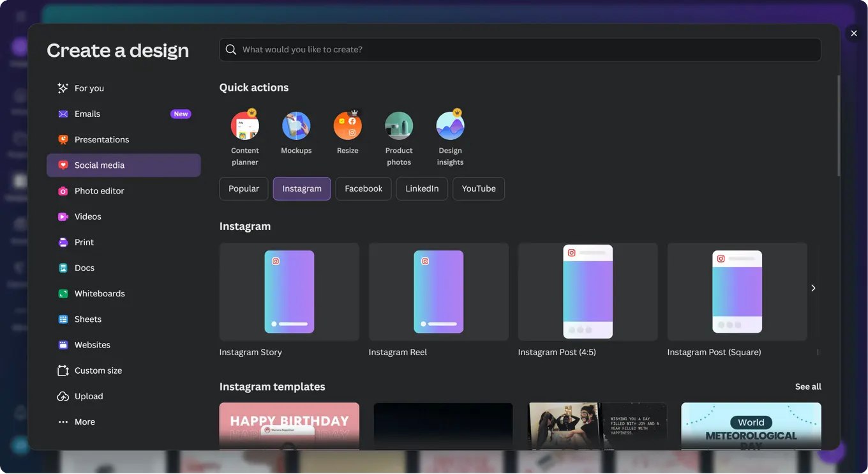This screenshot has width=868, height=474.
Task: Choose the Instagram Story format thumbnail
Action: coord(289,292)
